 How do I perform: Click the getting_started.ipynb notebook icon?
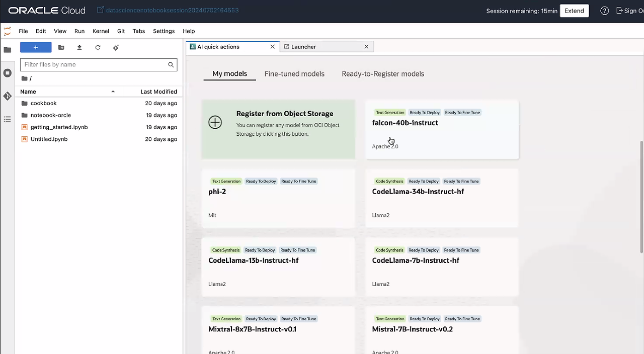tap(24, 127)
